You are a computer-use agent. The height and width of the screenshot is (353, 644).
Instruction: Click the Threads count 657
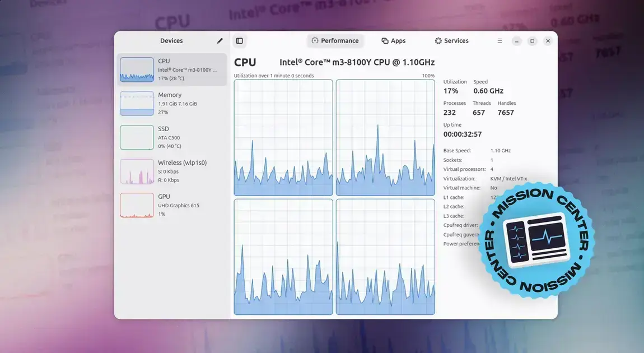(479, 113)
